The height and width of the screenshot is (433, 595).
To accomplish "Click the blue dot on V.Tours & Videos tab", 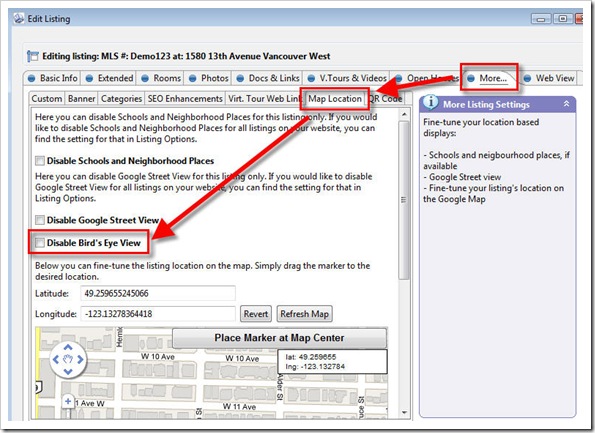I will [311, 78].
